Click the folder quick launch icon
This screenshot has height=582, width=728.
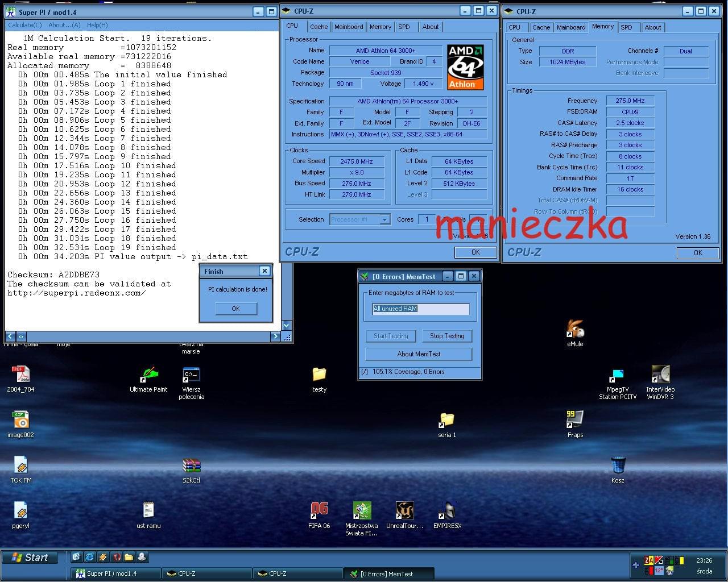tap(129, 557)
